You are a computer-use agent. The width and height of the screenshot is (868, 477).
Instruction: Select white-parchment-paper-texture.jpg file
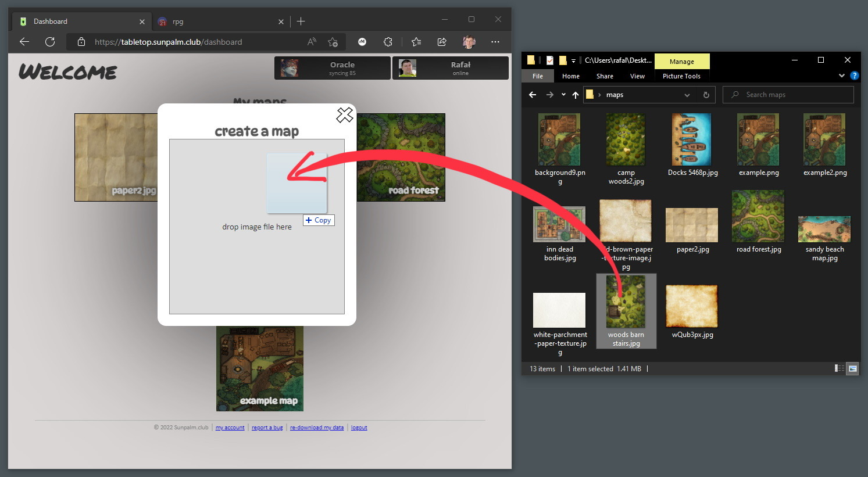point(560,324)
